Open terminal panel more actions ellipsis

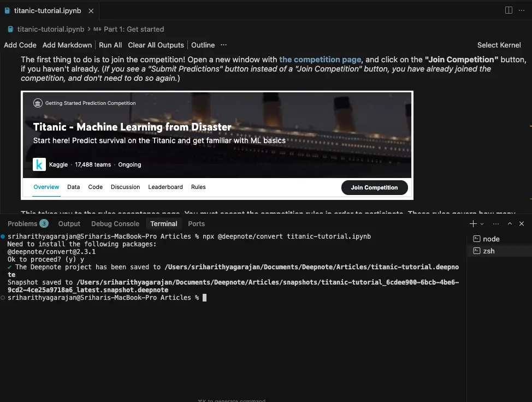coord(495,223)
